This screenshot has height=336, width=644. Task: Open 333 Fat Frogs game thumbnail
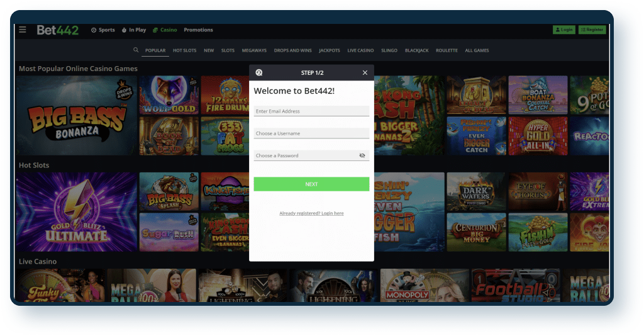(225, 136)
